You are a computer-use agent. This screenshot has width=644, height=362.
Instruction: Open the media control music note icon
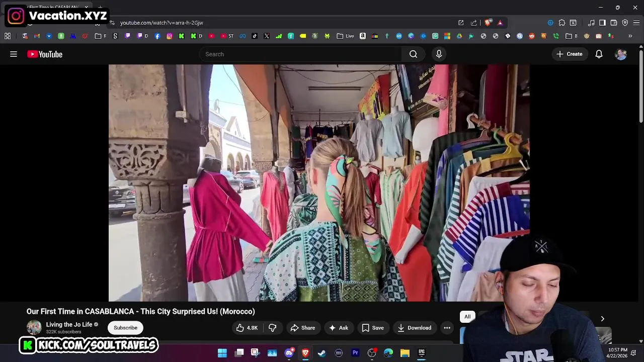click(591, 23)
